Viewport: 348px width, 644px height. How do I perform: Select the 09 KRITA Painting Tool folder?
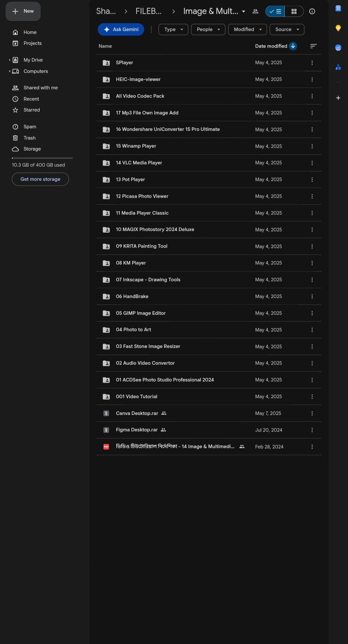point(209,246)
